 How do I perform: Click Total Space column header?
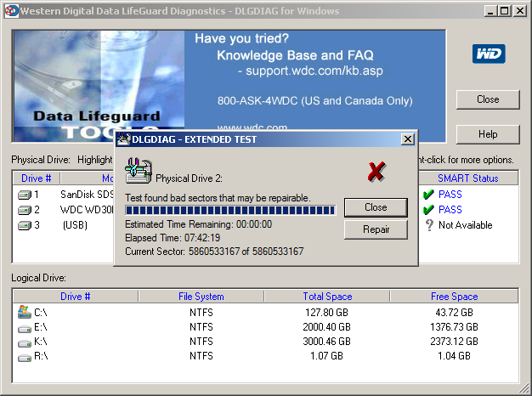coord(327,297)
